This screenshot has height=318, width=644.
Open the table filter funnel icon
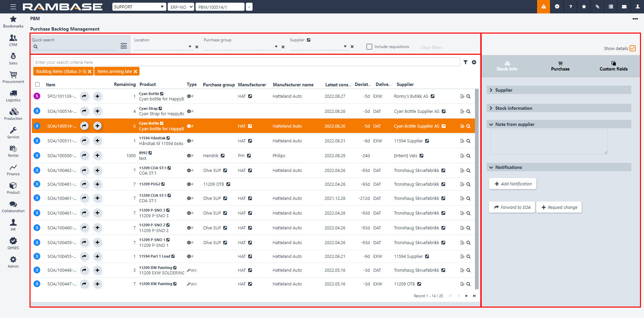click(x=466, y=62)
